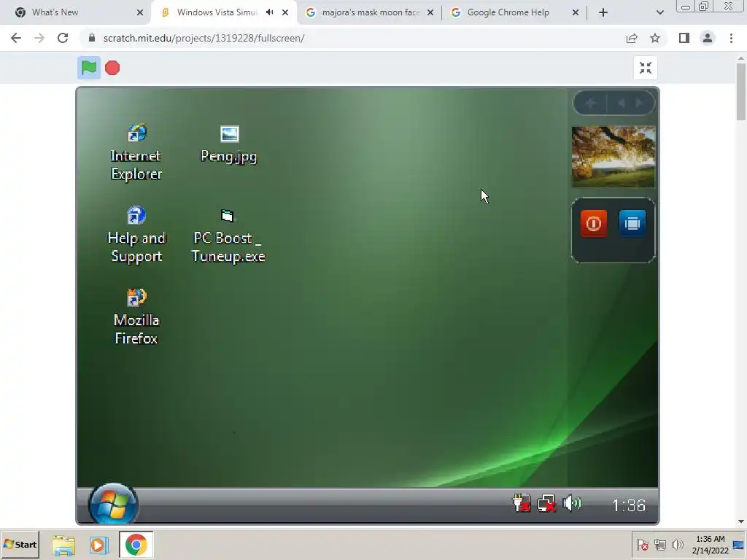Click the sidebar previous arrow
Image resolution: width=747 pixels, height=560 pixels.
tap(622, 103)
